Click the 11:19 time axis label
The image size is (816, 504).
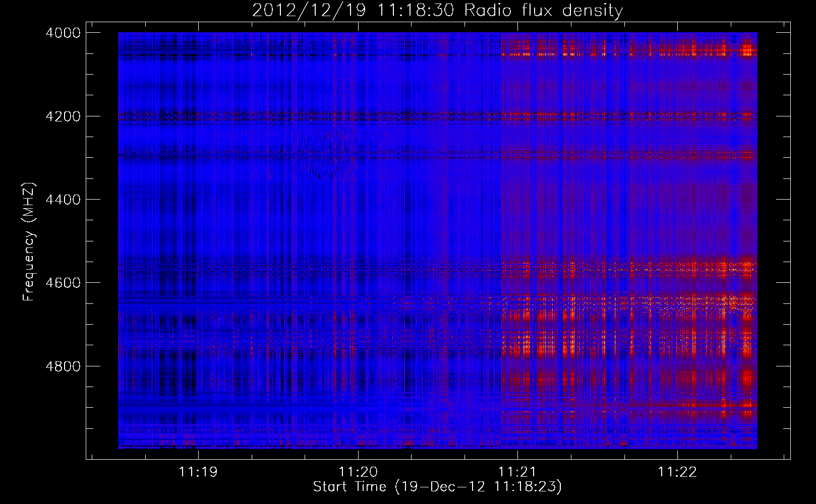click(198, 472)
